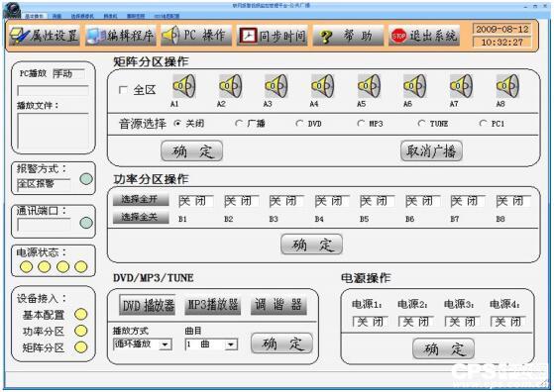
Task: Expand the 播放方式 循环播放 dropdown
Action: point(165,344)
